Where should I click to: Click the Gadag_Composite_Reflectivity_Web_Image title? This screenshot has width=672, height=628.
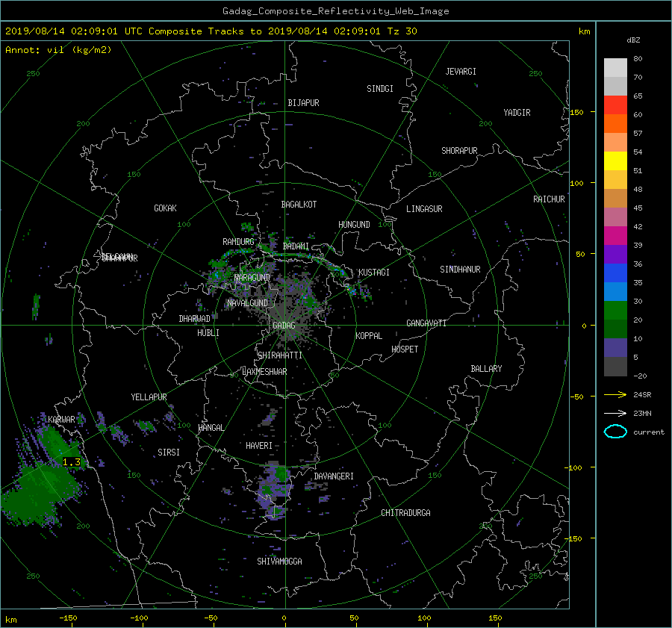tap(335, 11)
